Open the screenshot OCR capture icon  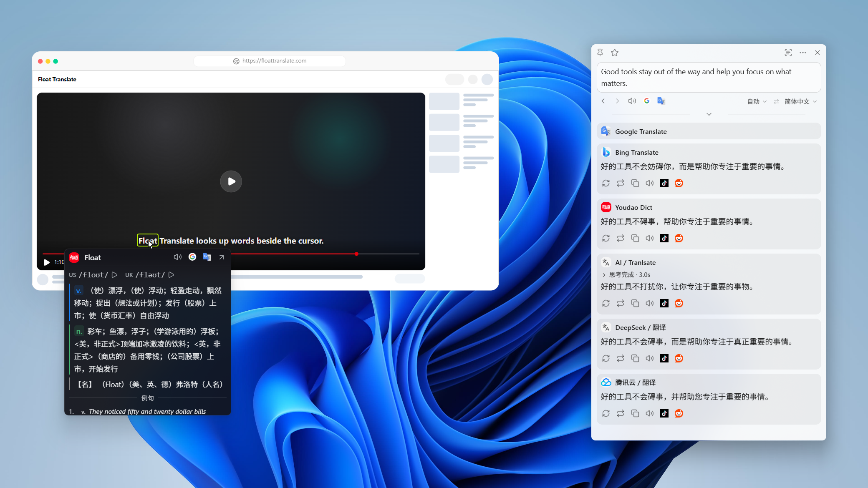(788, 53)
